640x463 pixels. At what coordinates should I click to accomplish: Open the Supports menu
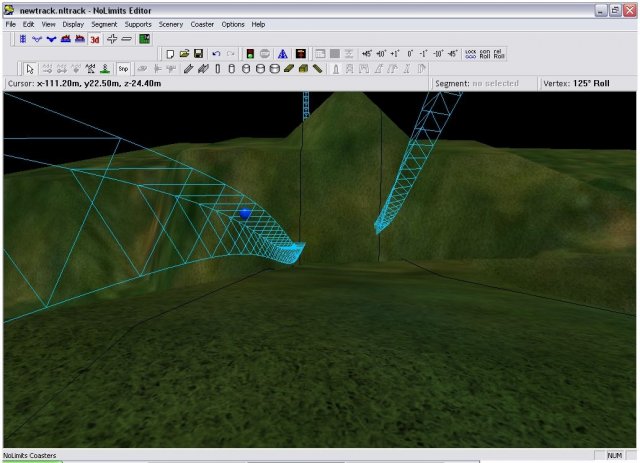138,23
